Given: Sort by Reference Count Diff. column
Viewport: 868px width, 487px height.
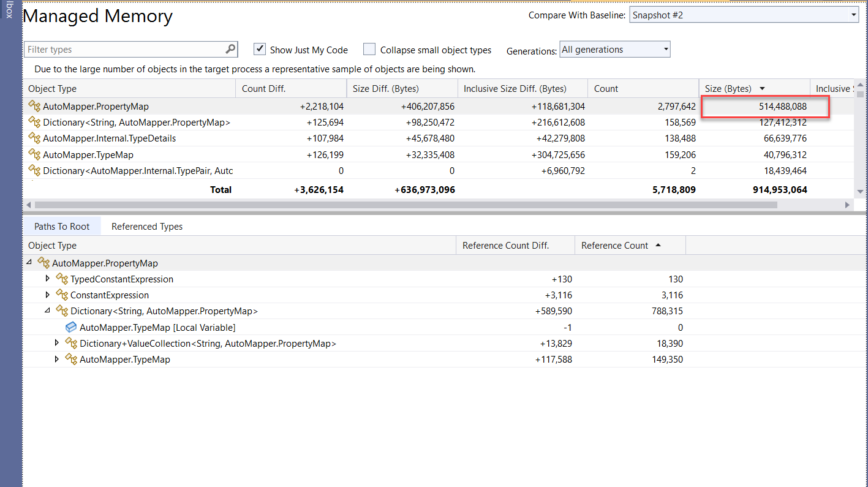Looking at the screenshot, I should (515, 245).
